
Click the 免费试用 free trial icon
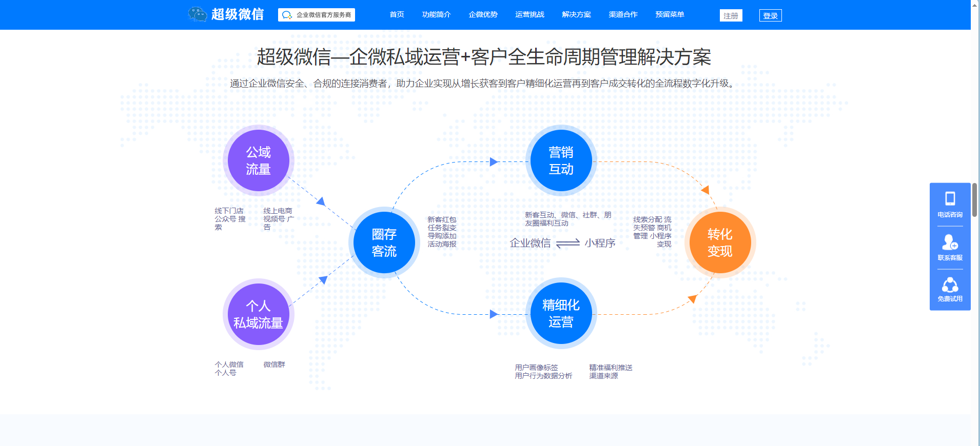click(950, 285)
